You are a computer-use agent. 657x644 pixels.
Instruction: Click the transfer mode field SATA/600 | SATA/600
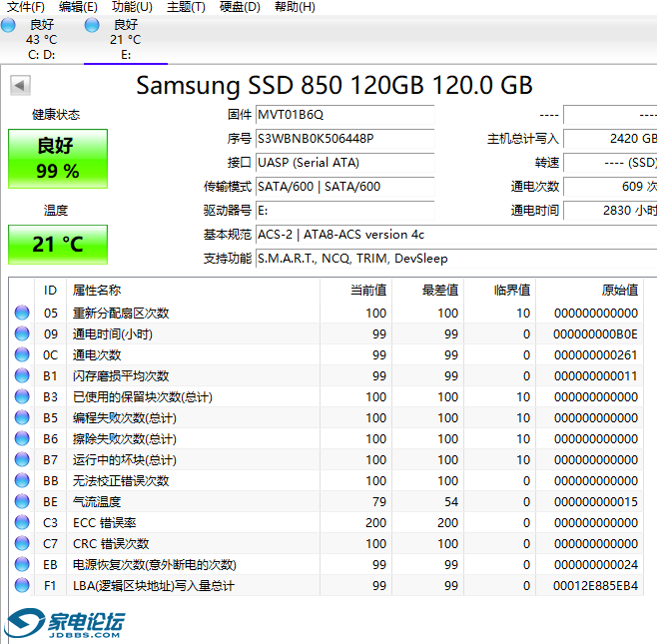(344, 187)
